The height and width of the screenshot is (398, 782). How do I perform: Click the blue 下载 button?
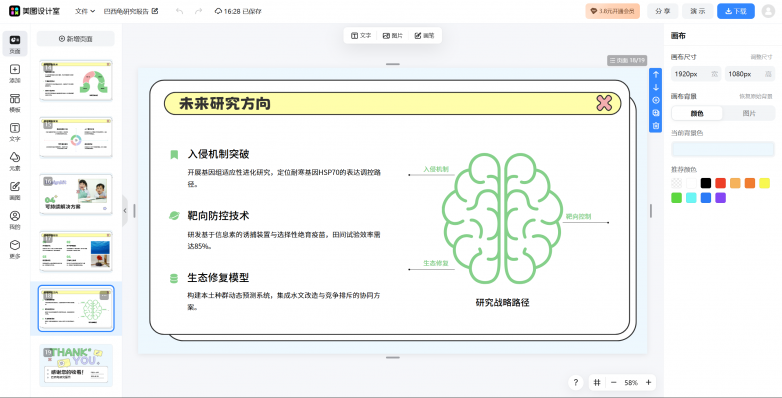point(736,11)
